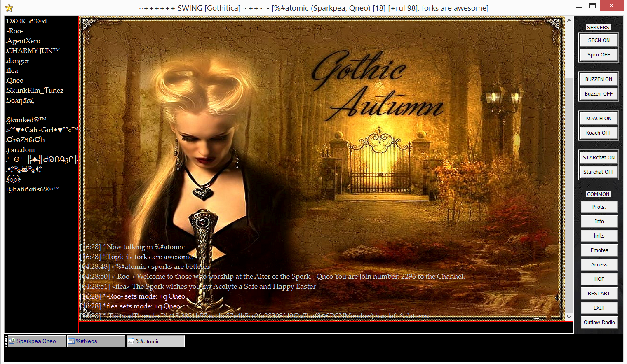Viewport: 627px width, 364px height.
Task: Turn off the SPCN server
Action: coord(599,55)
